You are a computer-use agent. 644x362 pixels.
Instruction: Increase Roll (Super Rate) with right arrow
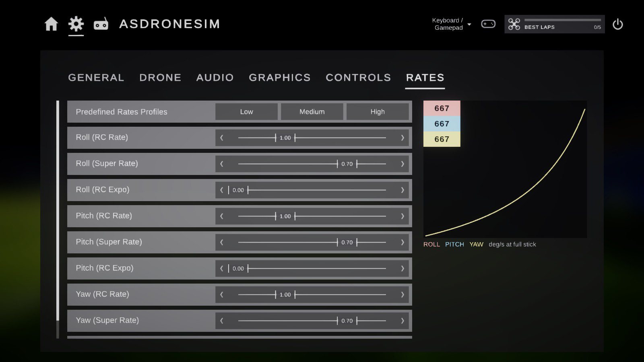(x=402, y=164)
